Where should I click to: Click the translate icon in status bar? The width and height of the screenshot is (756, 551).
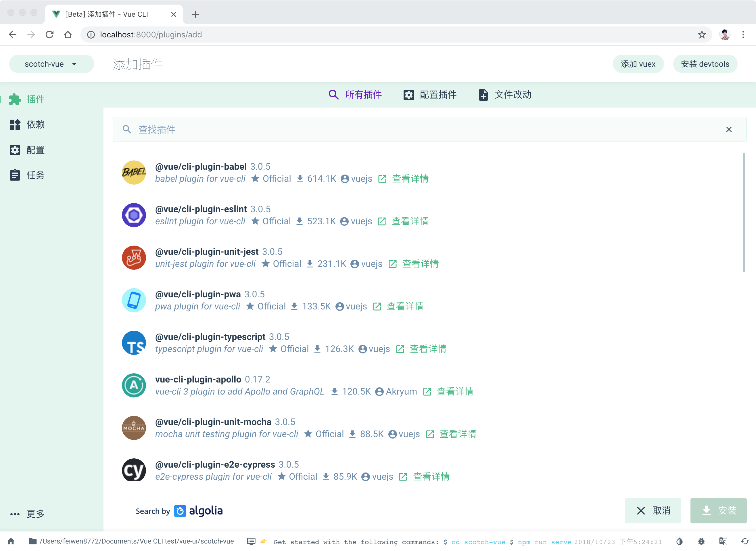point(723,541)
